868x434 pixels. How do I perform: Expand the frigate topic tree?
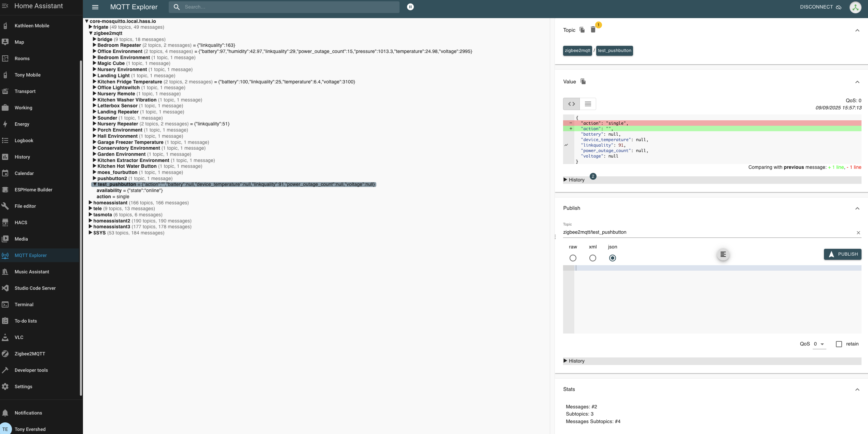pos(90,27)
